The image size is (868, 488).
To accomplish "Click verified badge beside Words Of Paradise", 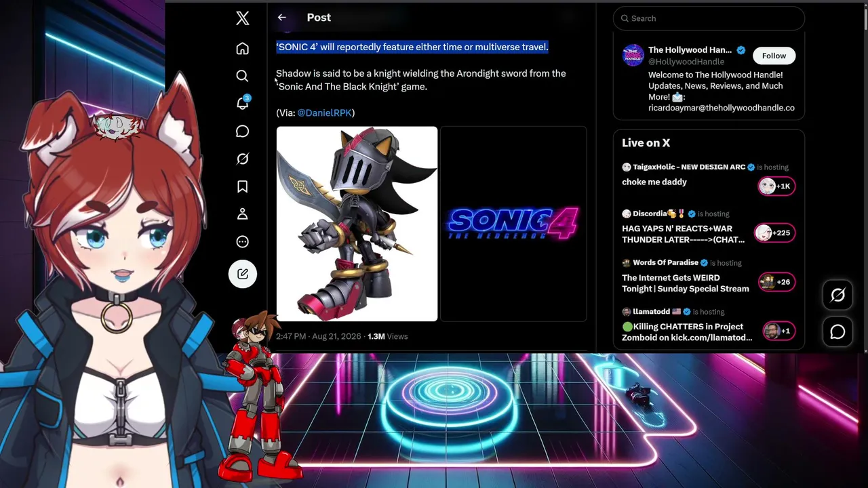I will (704, 263).
